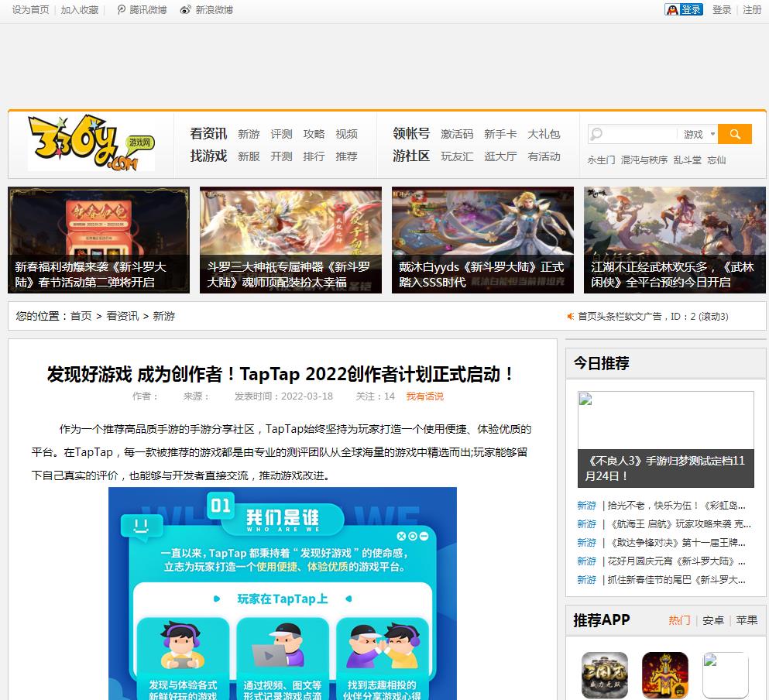Click hot search keyword 忘仙
Image resolution: width=769 pixels, height=700 pixels.
716,160
